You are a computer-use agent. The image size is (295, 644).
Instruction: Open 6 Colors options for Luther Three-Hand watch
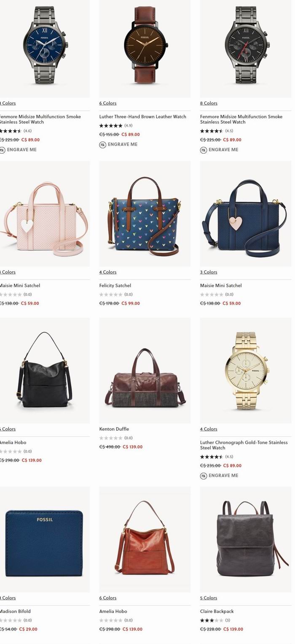pos(108,103)
